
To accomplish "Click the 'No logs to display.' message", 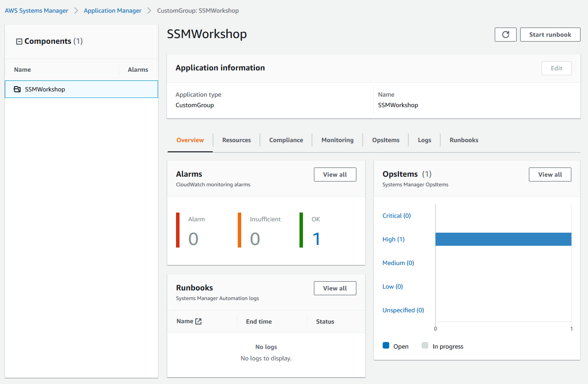I will pos(266,358).
